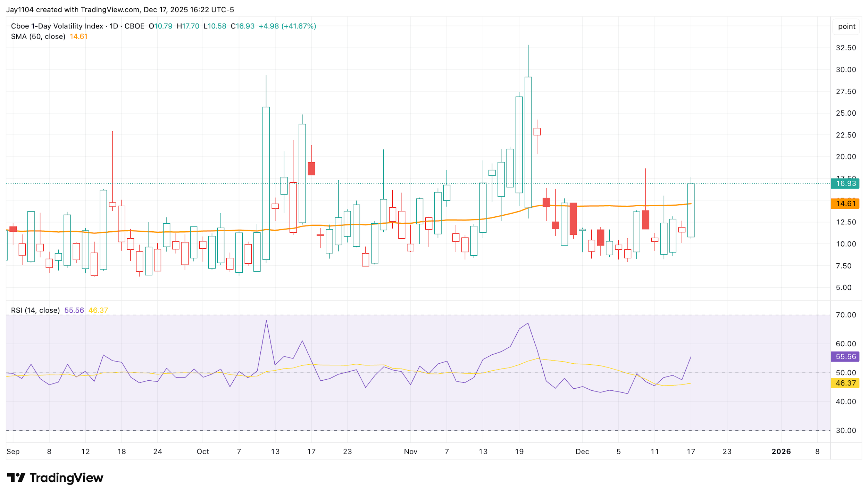
Task: Click the TradingView logo icon
Action: pyautogui.click(x=16, y=478)
